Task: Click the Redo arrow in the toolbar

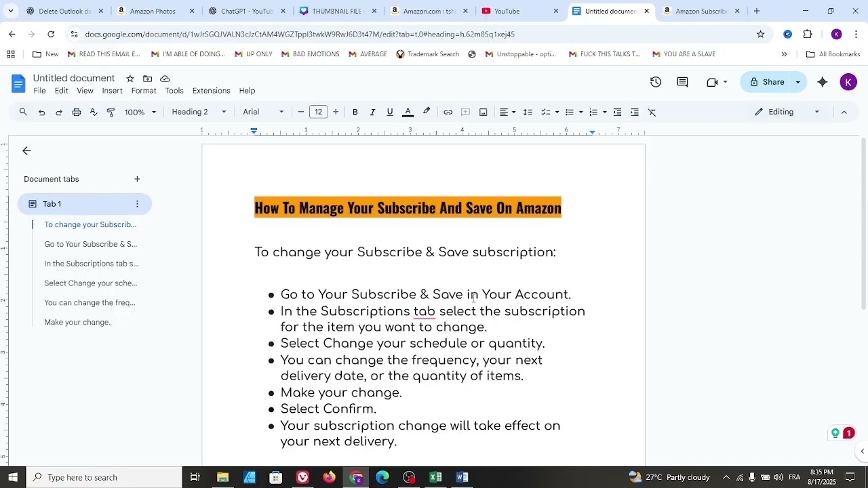Action: (59, 112)
